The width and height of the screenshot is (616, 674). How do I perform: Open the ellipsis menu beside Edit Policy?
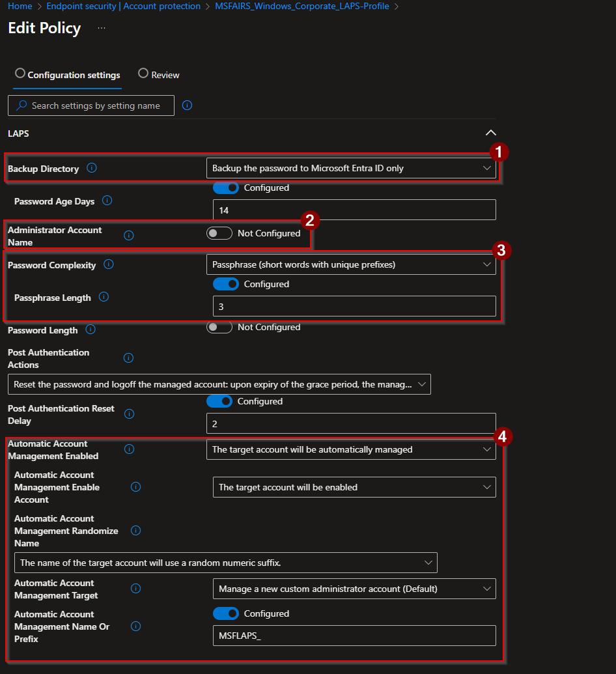pos(102,29)
